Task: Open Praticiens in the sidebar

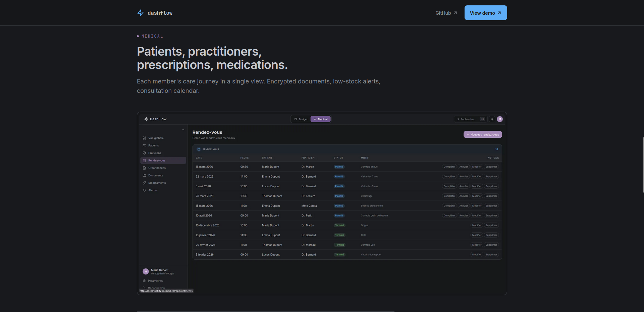Action: (163, 153)
